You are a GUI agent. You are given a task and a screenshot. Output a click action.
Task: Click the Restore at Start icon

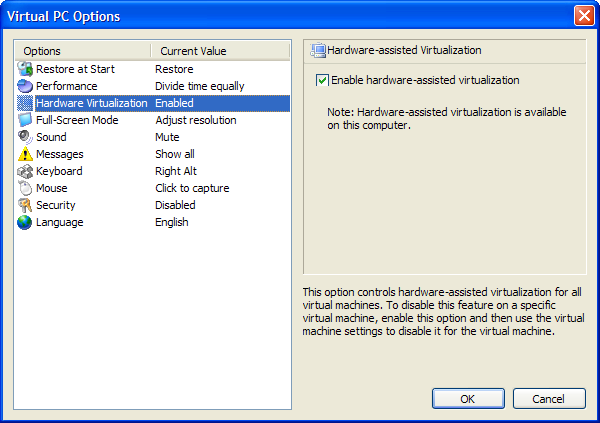25,69
